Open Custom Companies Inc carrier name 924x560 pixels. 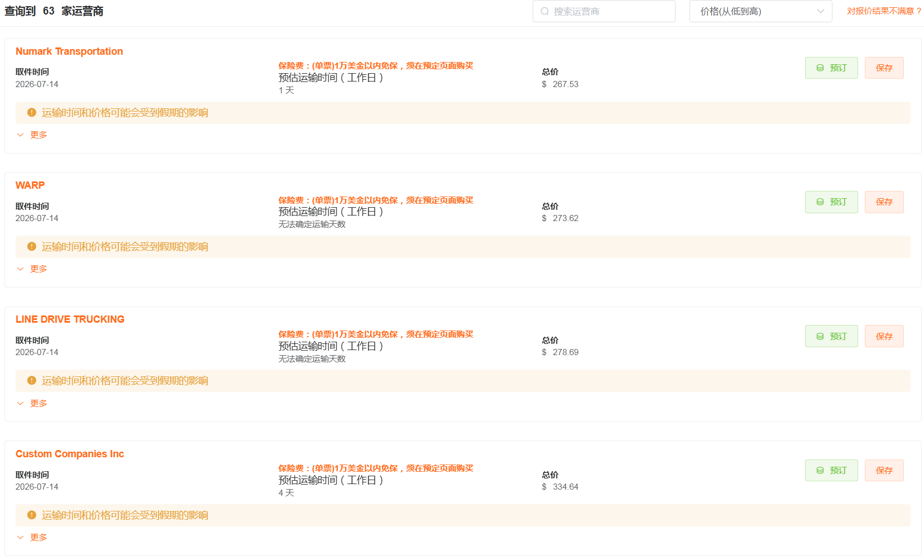70,454
